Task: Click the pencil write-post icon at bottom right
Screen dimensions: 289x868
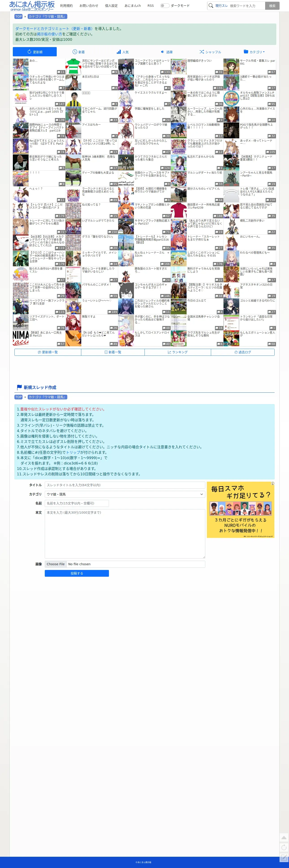Action: tap(284, 858)
